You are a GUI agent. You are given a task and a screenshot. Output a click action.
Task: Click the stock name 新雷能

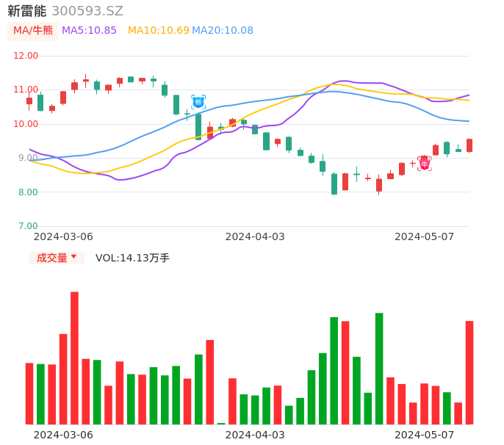pos(26,11)
